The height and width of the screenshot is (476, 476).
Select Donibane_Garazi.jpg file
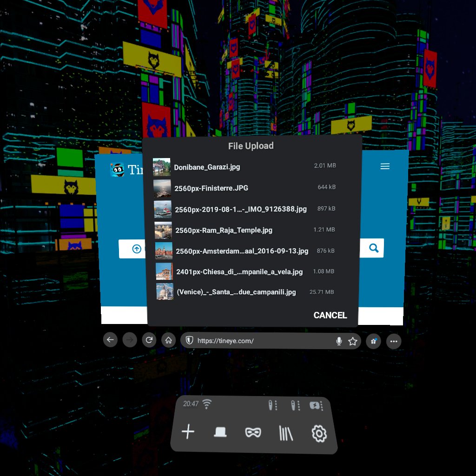pyautogui.click(x=245, y=167)
